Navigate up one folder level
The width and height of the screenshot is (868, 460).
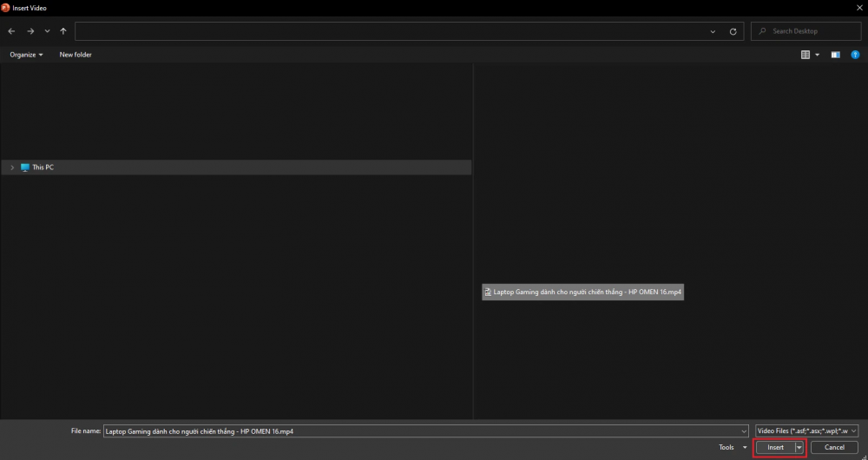(x=63, y=31)
